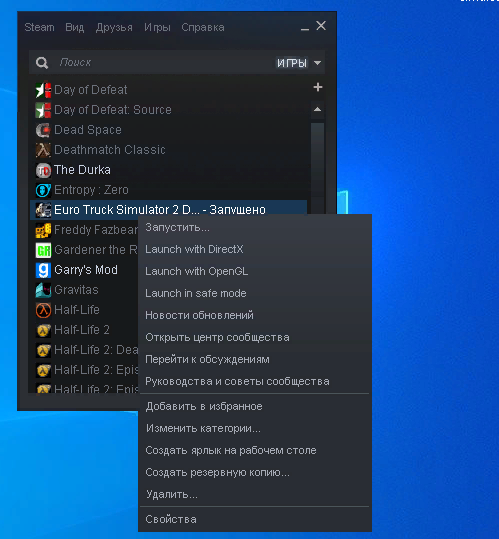
Task: Select The Durka in game list
Action: [x=168, y=170]
